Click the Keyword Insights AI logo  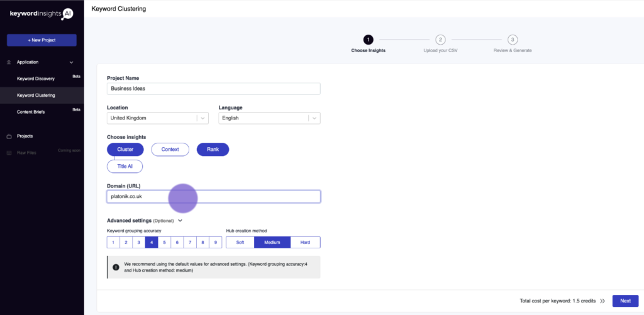41,13
